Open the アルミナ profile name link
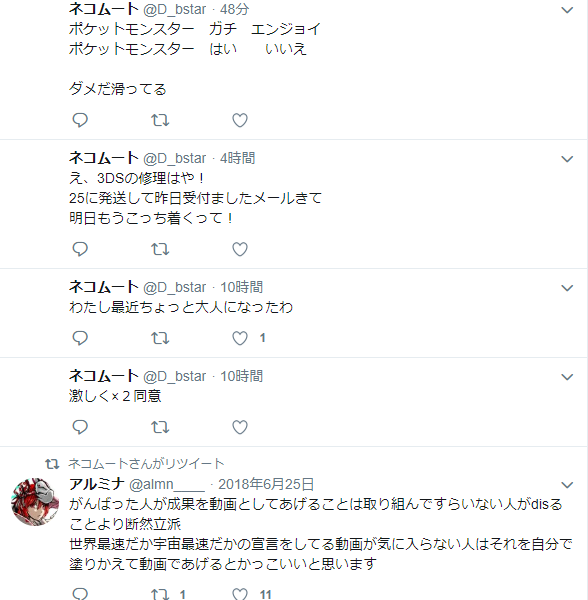This screenshot has height=600, width=588. click(x=97, y=484)
